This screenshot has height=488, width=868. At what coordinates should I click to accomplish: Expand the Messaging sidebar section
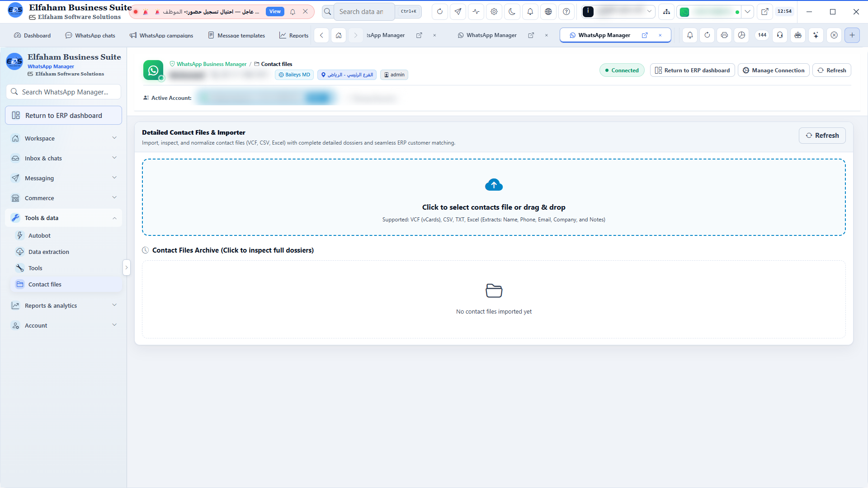coord(63,178)
